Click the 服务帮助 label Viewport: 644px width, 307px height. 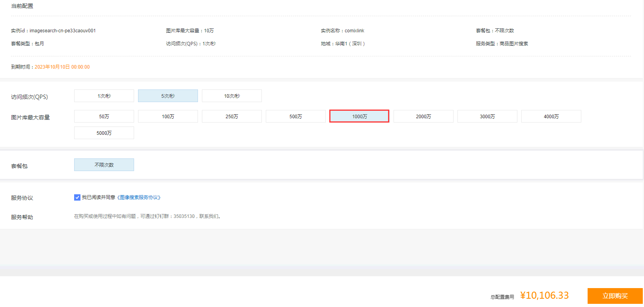pos(22,217)
